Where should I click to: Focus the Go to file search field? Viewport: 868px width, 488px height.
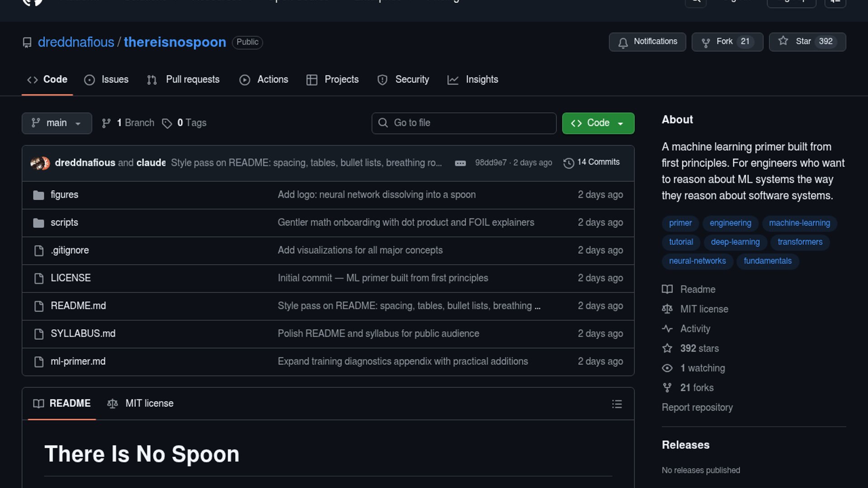tap(463, 123)
